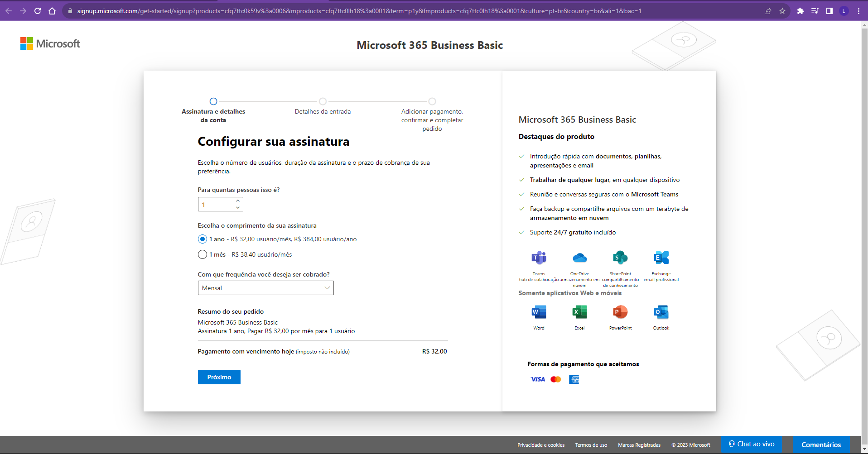Open Chat ao vivo
This screenshot has width=868, height=454.
[x=751, y=444]
